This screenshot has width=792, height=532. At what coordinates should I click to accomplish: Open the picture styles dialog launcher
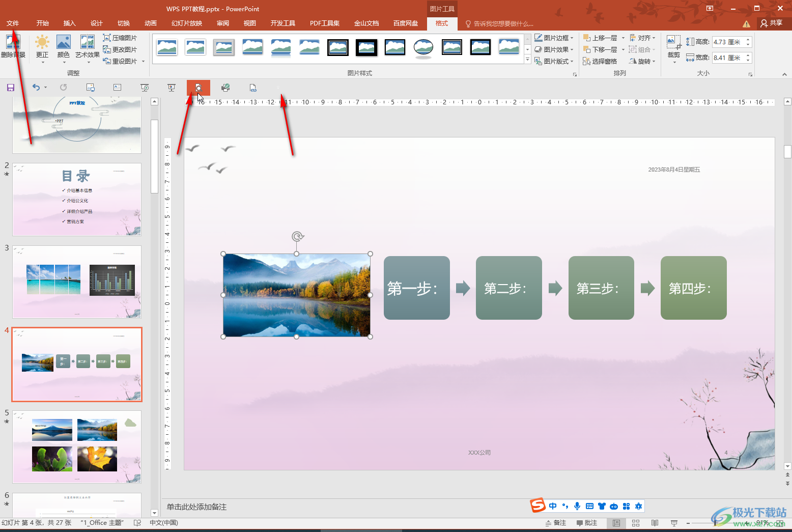(x=575, y=74)
